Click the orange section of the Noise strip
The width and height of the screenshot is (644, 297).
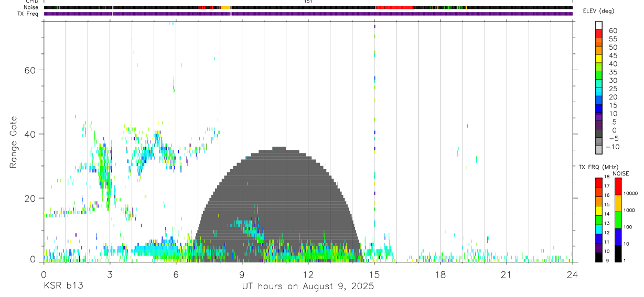tap(226, 7)
